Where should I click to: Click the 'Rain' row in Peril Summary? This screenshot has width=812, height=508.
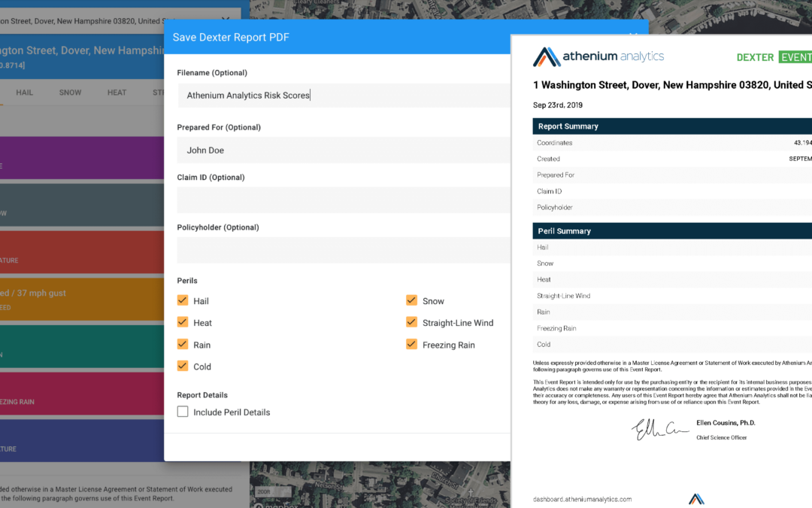click(672, 312)
